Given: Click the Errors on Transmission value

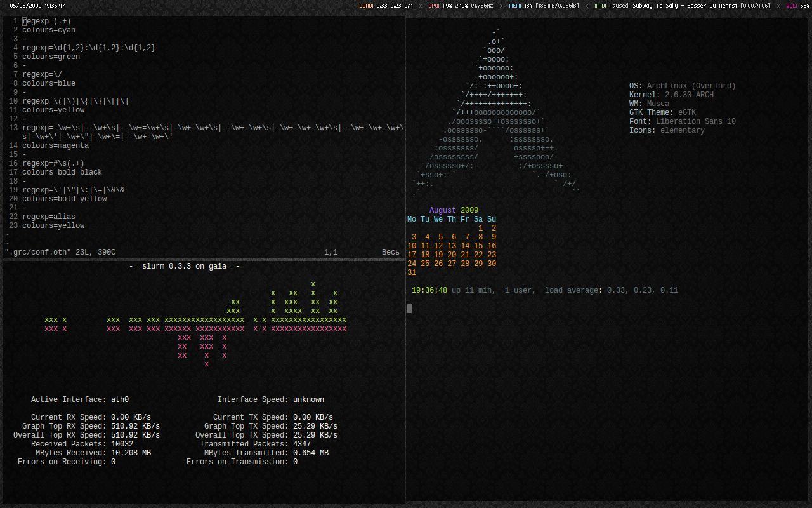Looking at the screenshot, I should tap(295, 462).
